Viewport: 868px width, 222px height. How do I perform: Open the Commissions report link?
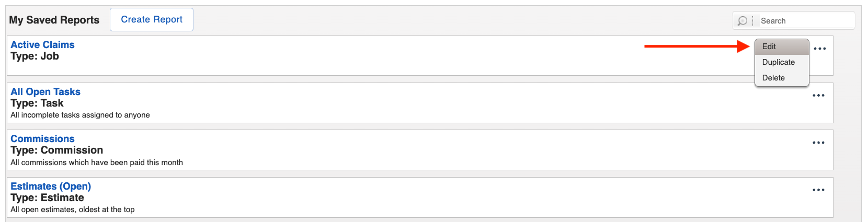tap(42, 139)
